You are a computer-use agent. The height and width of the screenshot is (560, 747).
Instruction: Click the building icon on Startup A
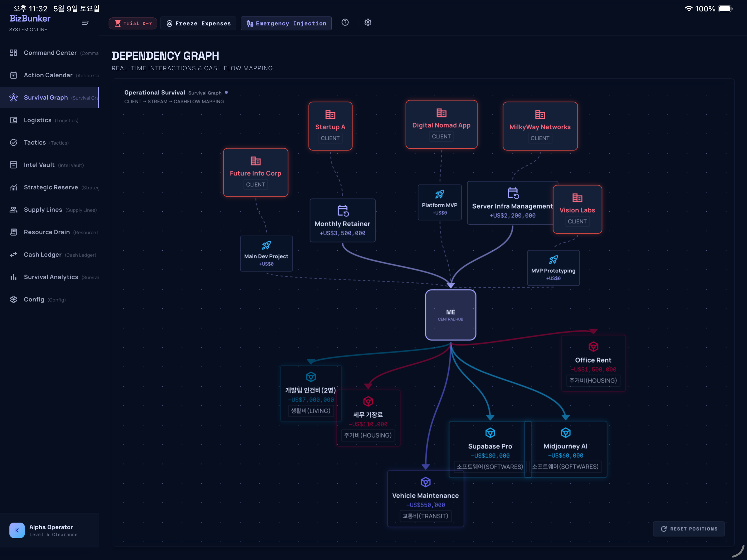tap(330, 114)
